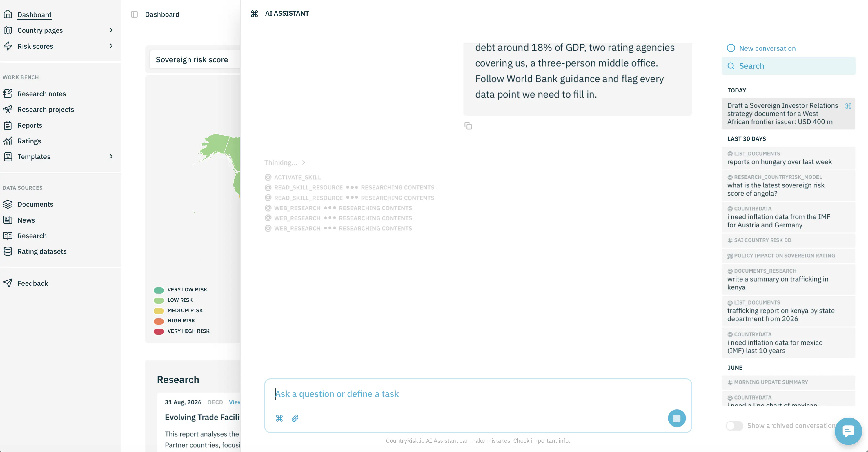Open the command shortcuts icon in input box

[279, 418]
